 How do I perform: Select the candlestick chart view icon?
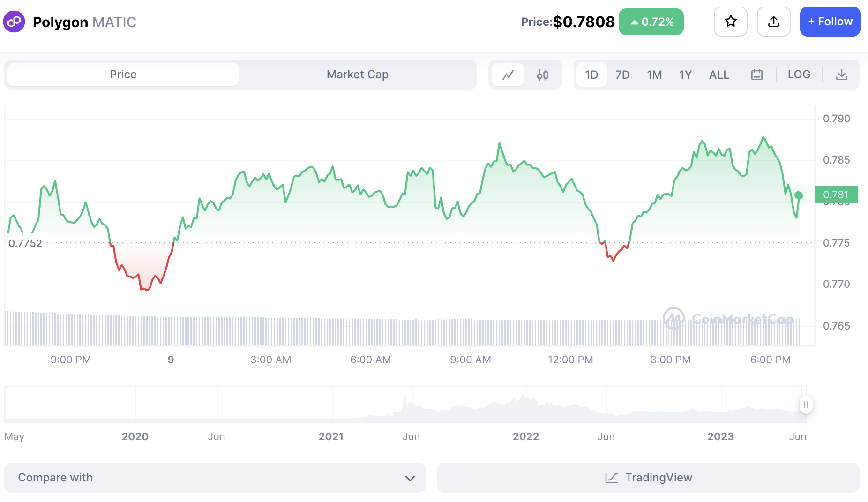click(x=543, y=75)
